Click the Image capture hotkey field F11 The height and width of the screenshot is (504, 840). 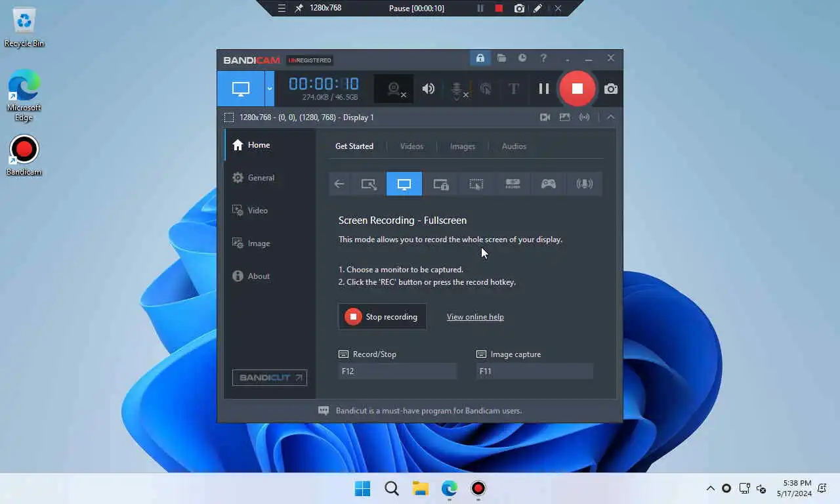(x=535, y=371)
